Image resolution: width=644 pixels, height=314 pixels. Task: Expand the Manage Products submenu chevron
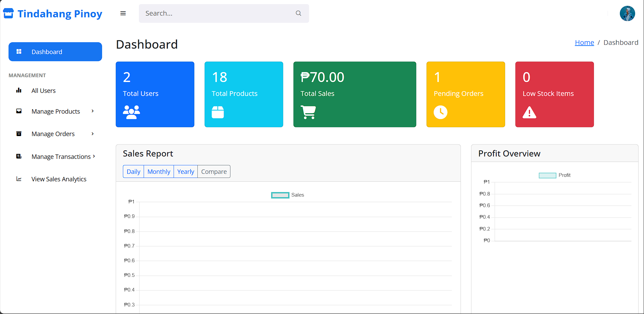point(92,111)
